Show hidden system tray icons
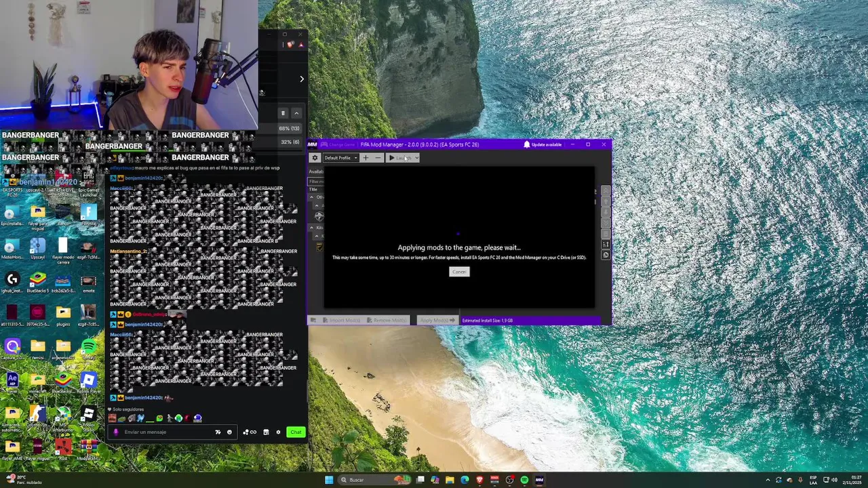The height and width of the screenshot is (488, 868). (x=768, y=480)
